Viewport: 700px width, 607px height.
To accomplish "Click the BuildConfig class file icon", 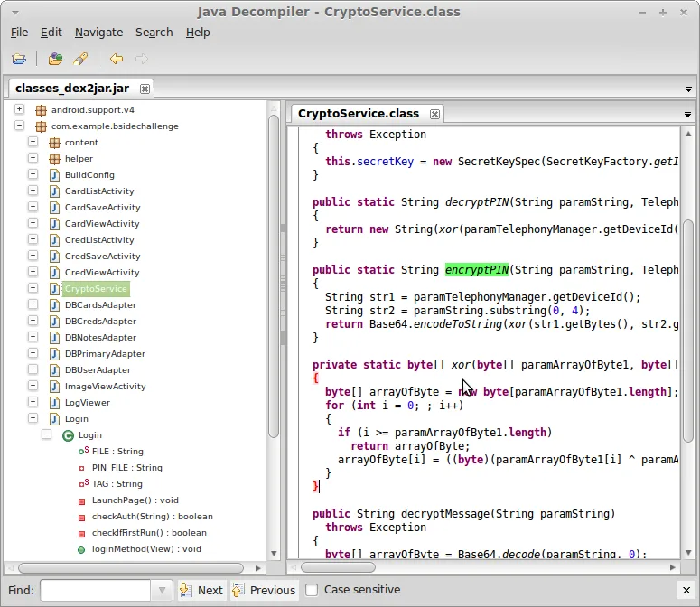I will point(54,175).
